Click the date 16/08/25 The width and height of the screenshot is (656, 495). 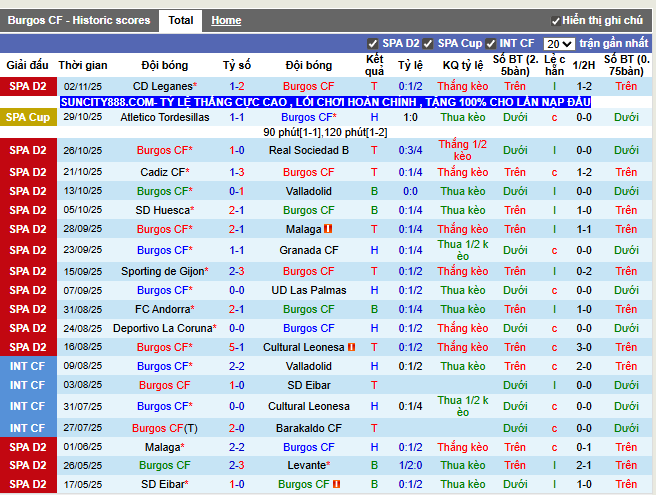[83, 347]
